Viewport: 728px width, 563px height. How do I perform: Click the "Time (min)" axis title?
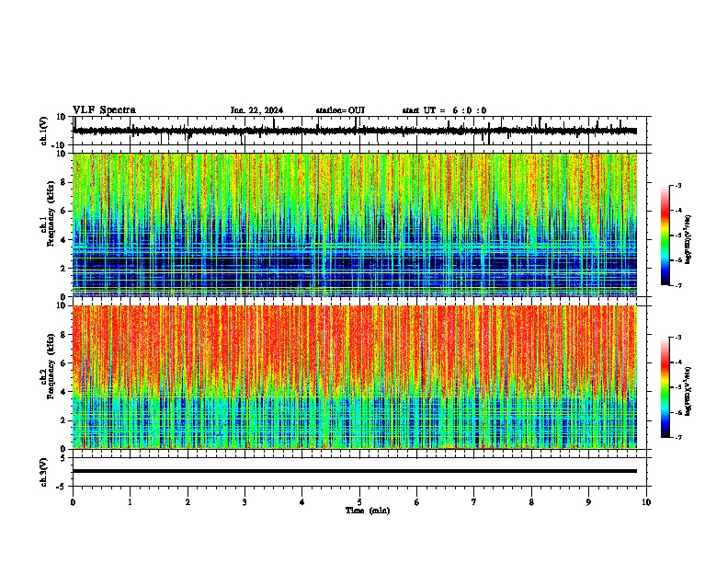(368, 511)
